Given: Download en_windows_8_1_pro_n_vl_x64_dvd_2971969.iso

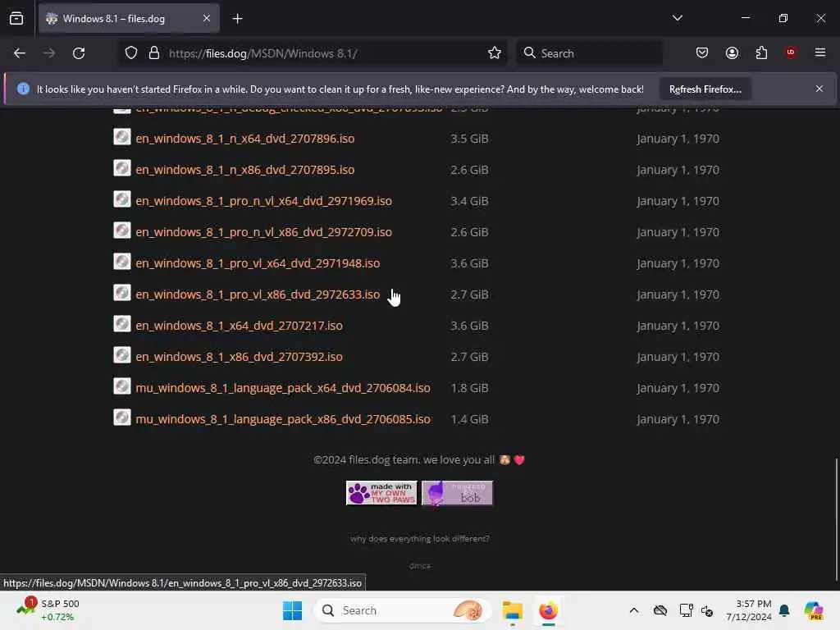Looking at the screenshot, I should 263,201.
